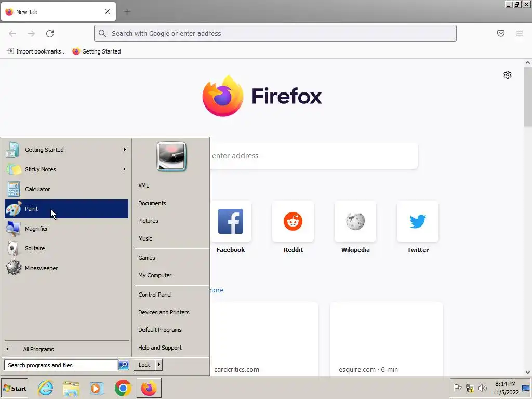
Task: Click the Firefox address bar
Action: 275,33
